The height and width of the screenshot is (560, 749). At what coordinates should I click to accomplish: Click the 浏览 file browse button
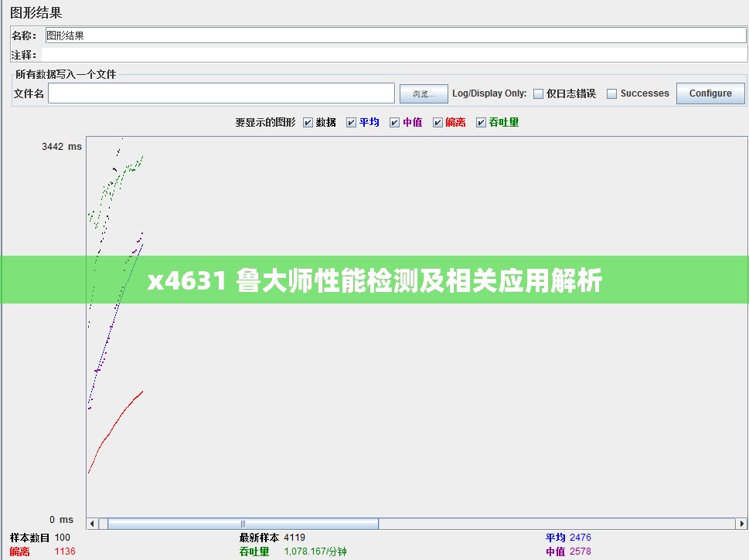(423, 93)
